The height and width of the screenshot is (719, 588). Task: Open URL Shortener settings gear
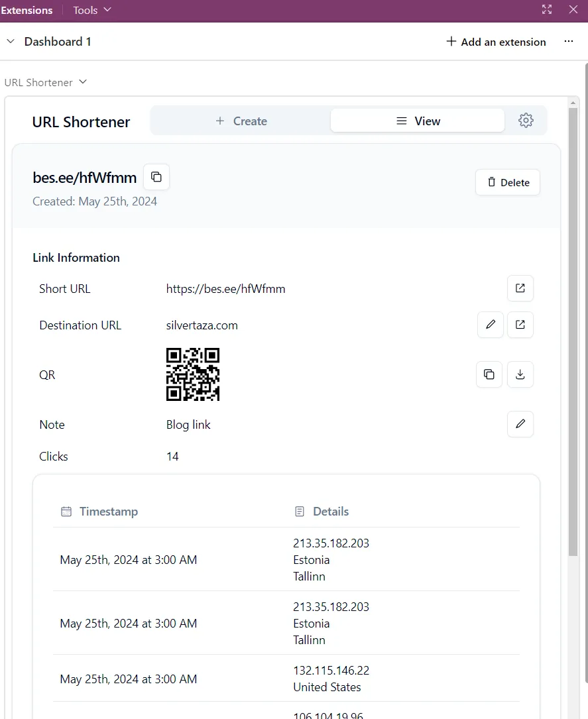coord(526,121)
